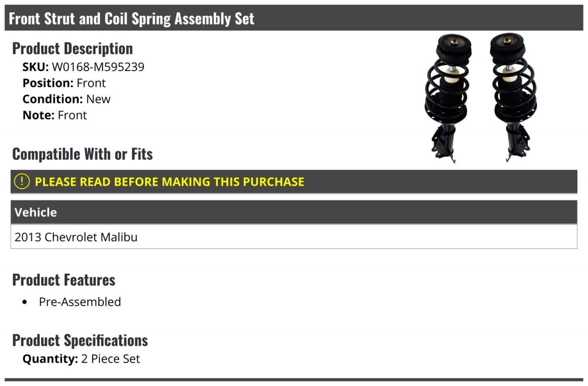Click the Note: Front line
Viewport: 588px width, 386px height.
click(54, 115)
